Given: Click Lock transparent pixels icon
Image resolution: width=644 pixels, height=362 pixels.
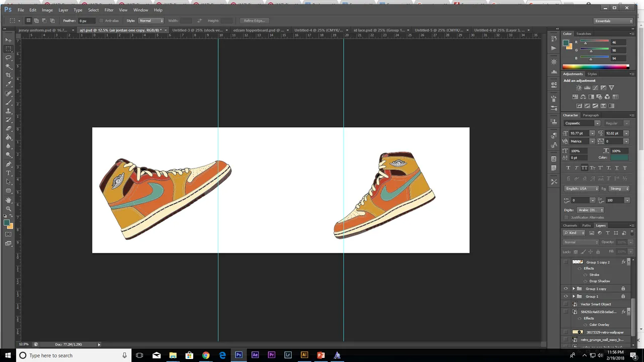Looking at the screenshot, I should point(576,251).
